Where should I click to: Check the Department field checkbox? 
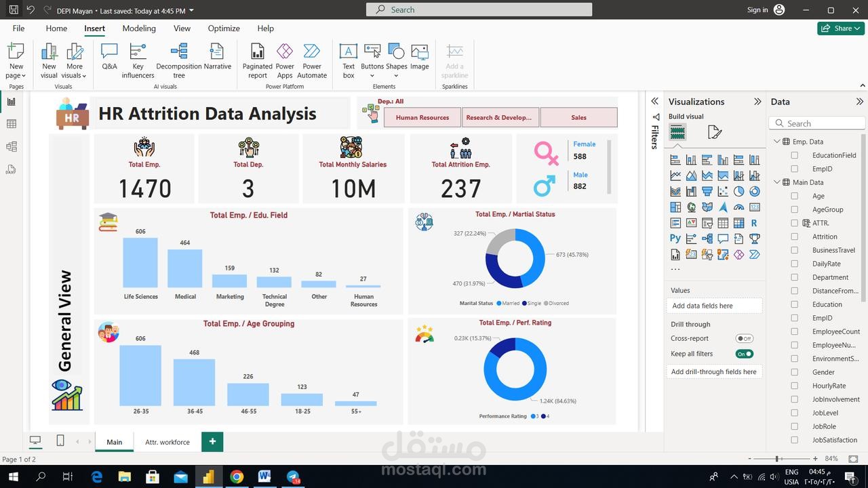tap(795, 277)
